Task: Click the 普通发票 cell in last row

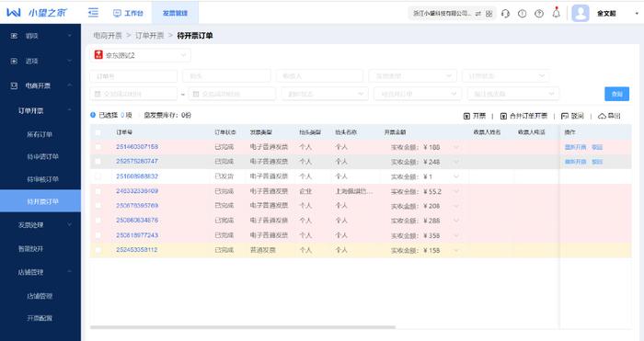Action: [x=263, y=250]
